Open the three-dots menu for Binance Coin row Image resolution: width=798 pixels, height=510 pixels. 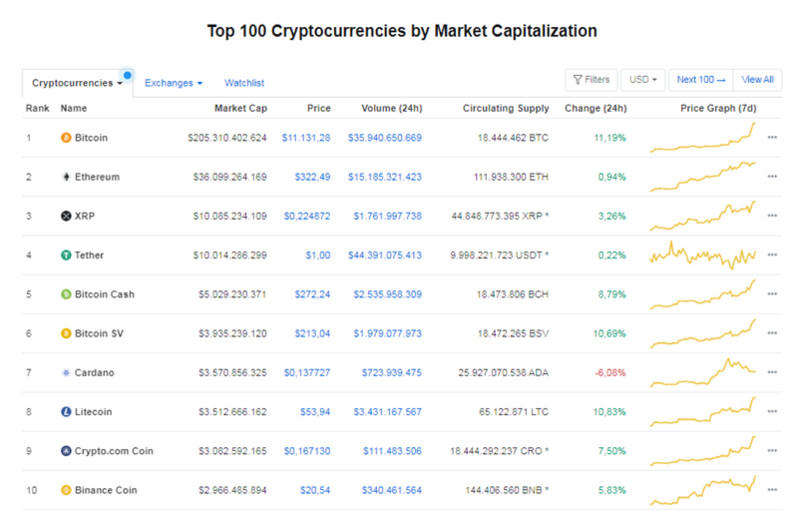click(771, 490)
